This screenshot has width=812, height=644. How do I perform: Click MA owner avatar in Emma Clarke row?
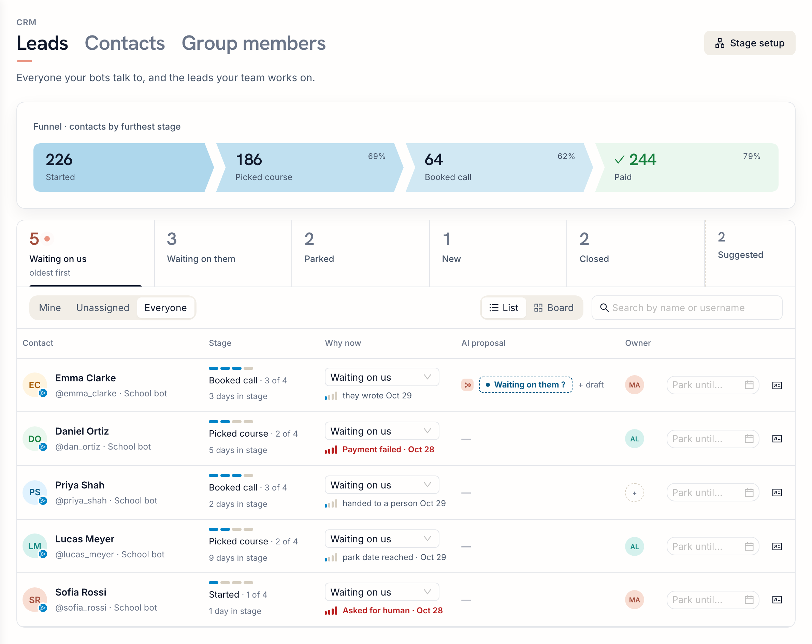tap(634, 385)
